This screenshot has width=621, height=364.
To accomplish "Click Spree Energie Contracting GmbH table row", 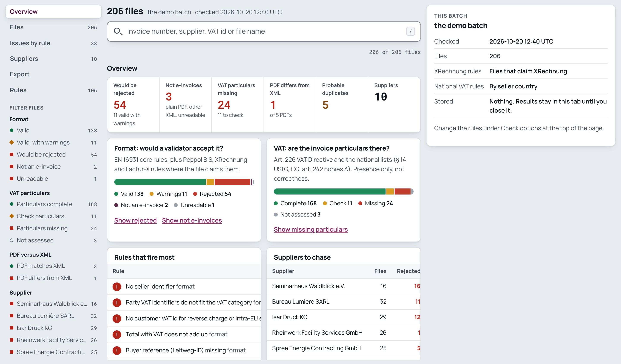I will pos(343,348).
